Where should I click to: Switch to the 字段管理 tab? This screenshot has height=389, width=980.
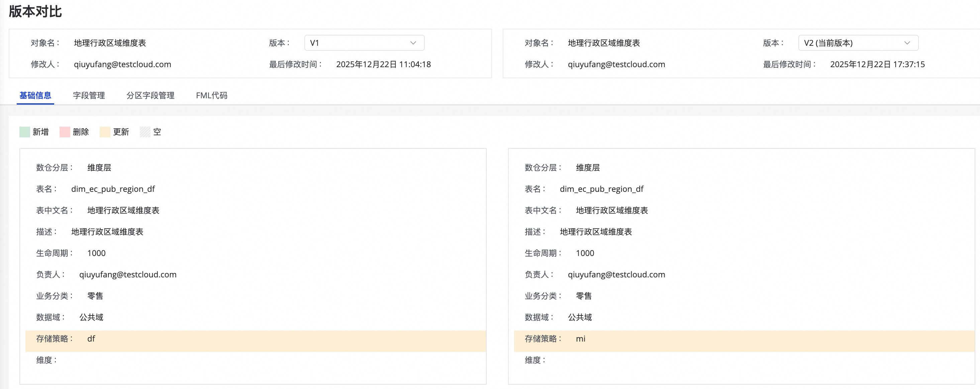pyautogui.click(x=89, y=96)
